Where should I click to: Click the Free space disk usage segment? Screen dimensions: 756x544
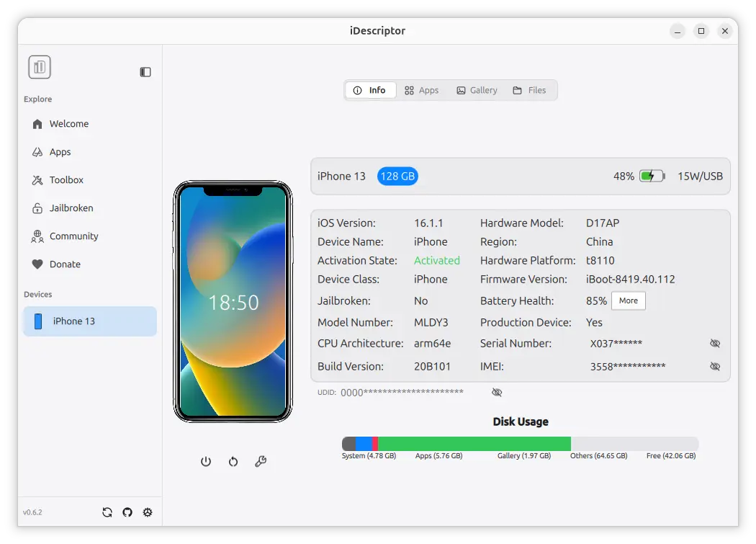[634, 444]
